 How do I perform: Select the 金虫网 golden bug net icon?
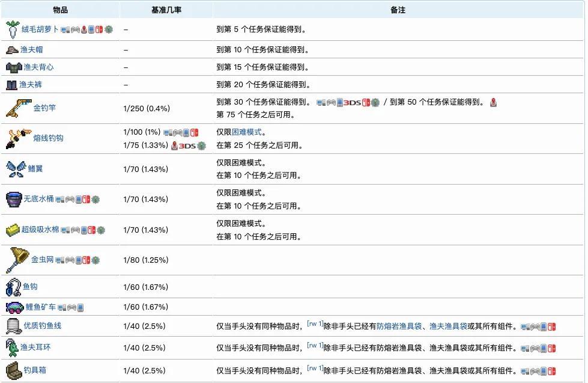[16, 260]
